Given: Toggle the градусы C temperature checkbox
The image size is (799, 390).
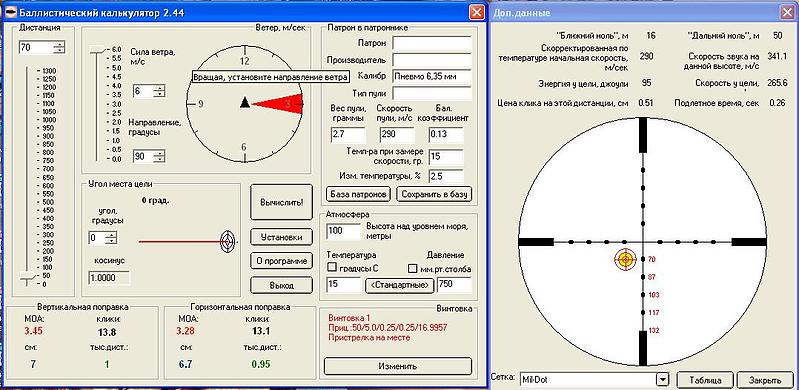Looking at the screenshot, I should [332, 267].
